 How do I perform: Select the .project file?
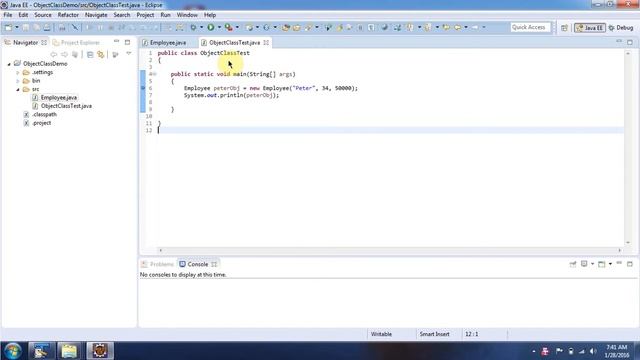click(x=42, y=123)
